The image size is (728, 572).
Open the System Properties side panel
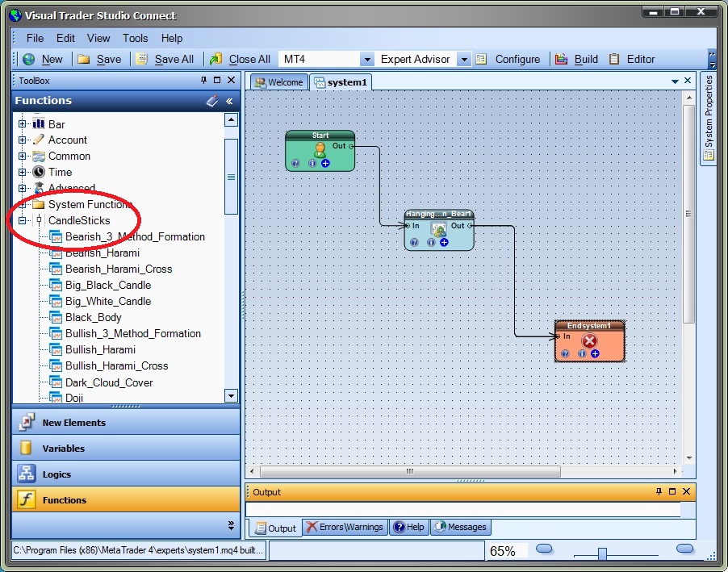(x=709, y=118)
